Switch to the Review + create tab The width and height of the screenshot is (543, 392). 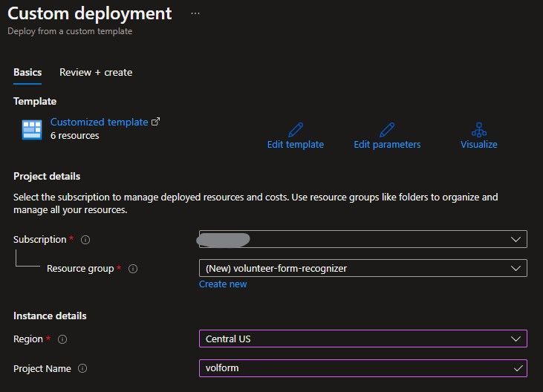[x=96, y=72]
